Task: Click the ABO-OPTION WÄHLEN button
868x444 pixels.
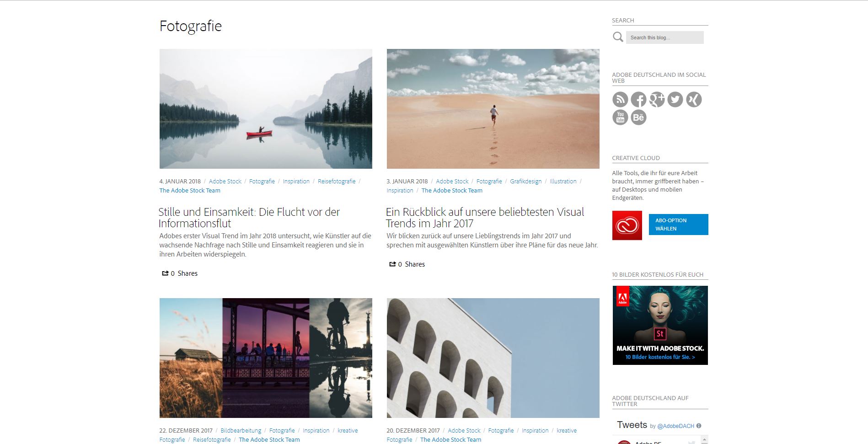Action: click(678, 225)
